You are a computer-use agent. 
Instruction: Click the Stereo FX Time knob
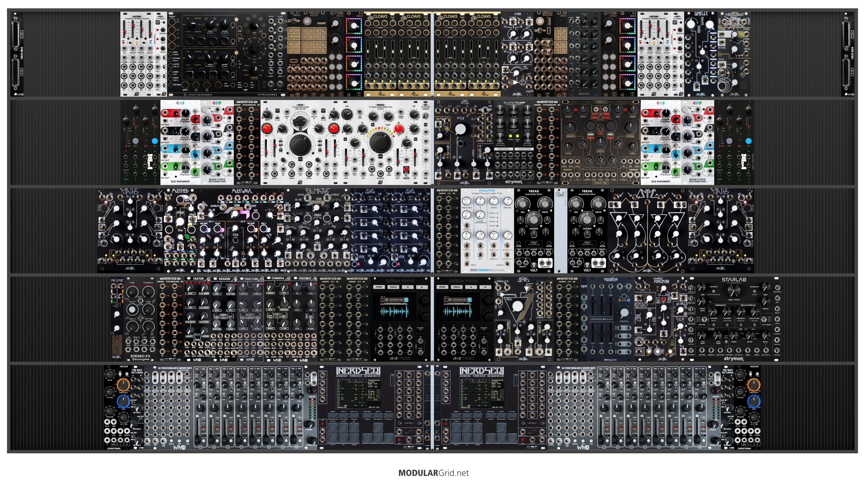(x=132, y=292)
